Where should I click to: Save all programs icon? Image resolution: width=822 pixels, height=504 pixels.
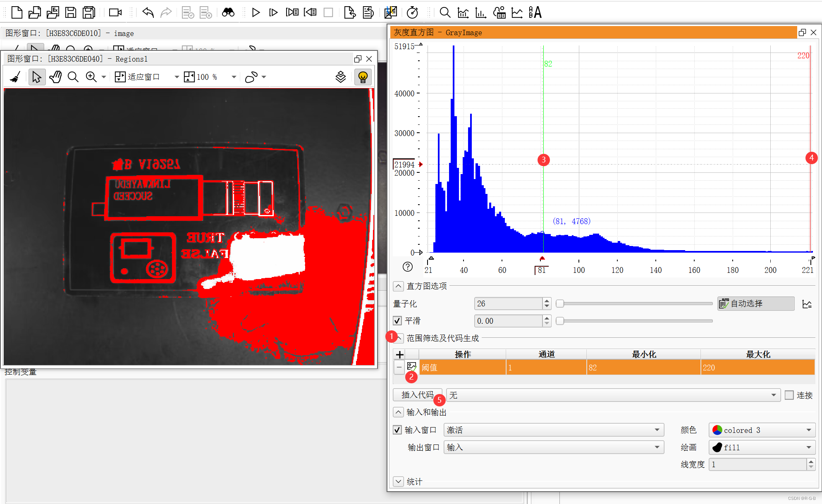(89, 12)
